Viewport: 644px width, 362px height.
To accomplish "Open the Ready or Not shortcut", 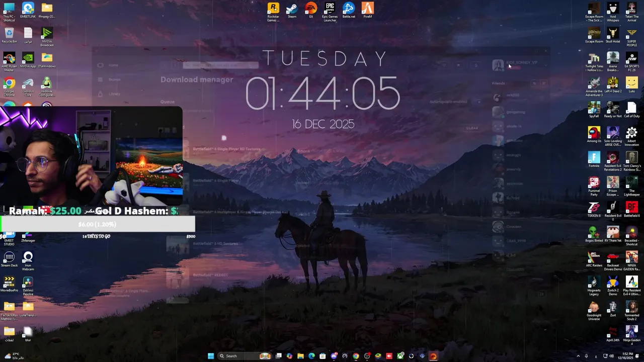I will [613, 110].
